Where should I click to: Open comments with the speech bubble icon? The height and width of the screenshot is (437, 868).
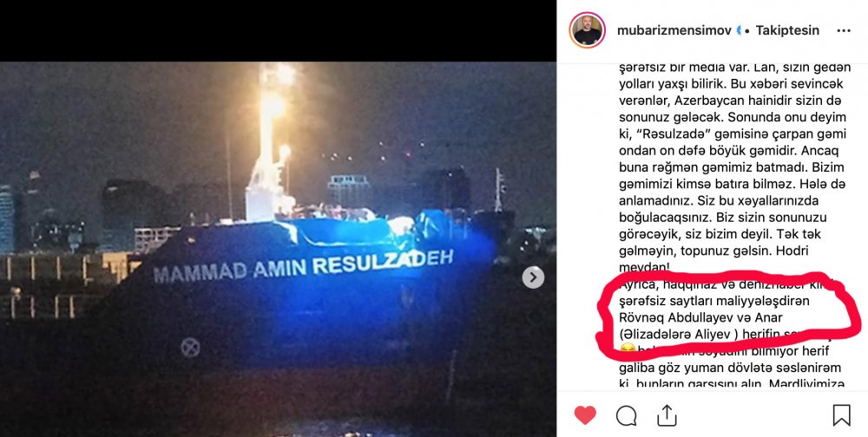[626, 415]
